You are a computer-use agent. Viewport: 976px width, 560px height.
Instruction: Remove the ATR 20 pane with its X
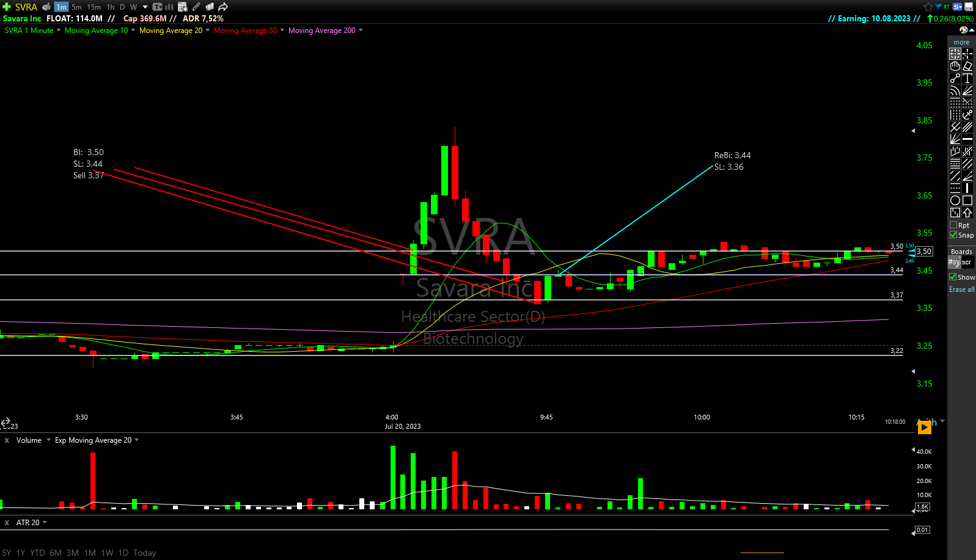coord(7,523)
